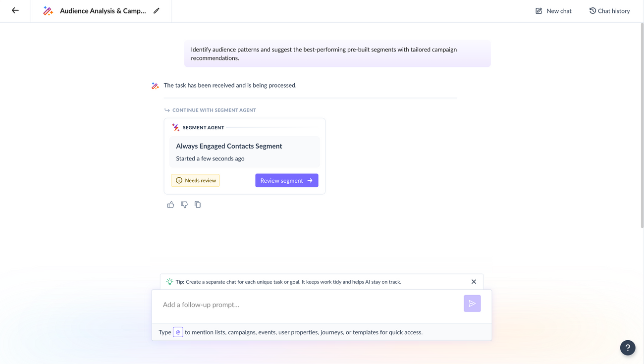This screenshot has width=644, height=364.
Task: Dismiss the tip banner
Action: [x=473, y=281]
